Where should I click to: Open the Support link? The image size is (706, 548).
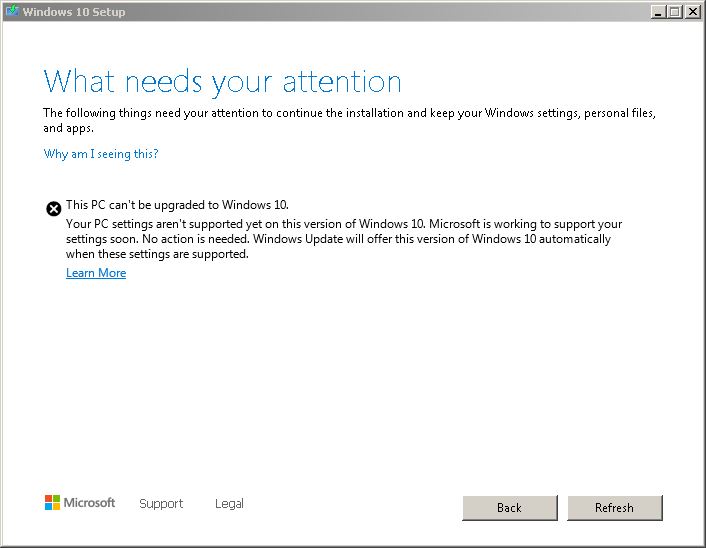pos(161,503)
